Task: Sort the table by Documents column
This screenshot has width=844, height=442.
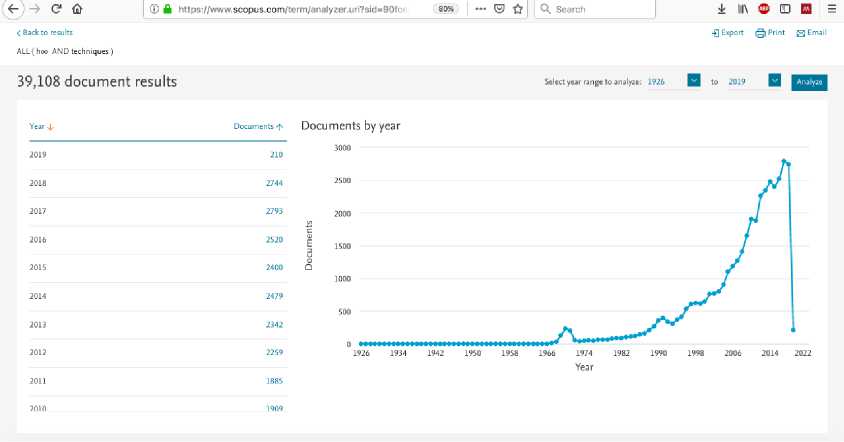Action: (258, 127)
